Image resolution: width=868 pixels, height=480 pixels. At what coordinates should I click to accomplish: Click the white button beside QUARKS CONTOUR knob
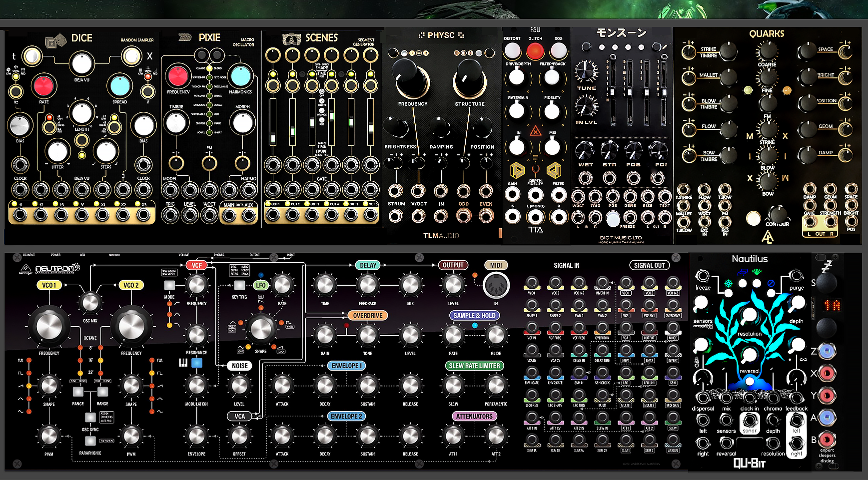753,218
